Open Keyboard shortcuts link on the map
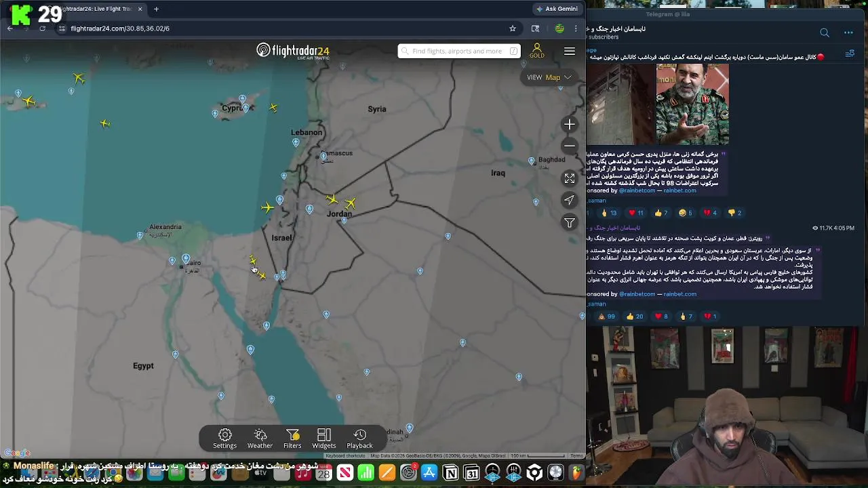The image size is (868, 488). (345, 456)
